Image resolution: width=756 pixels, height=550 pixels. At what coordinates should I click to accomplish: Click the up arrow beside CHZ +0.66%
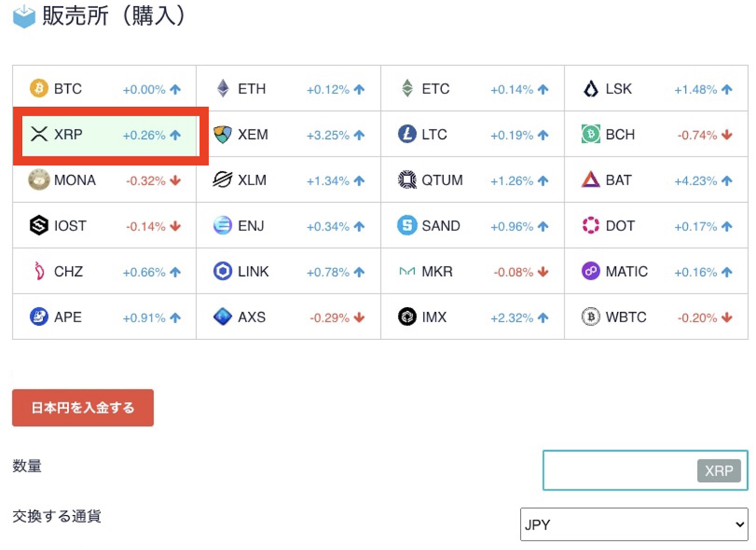pos(175,272)
